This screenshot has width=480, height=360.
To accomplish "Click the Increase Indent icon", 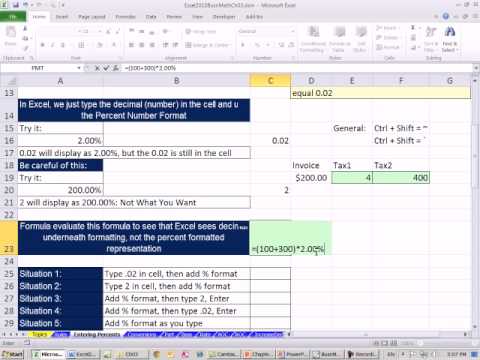I will click(x=176, y=45).
